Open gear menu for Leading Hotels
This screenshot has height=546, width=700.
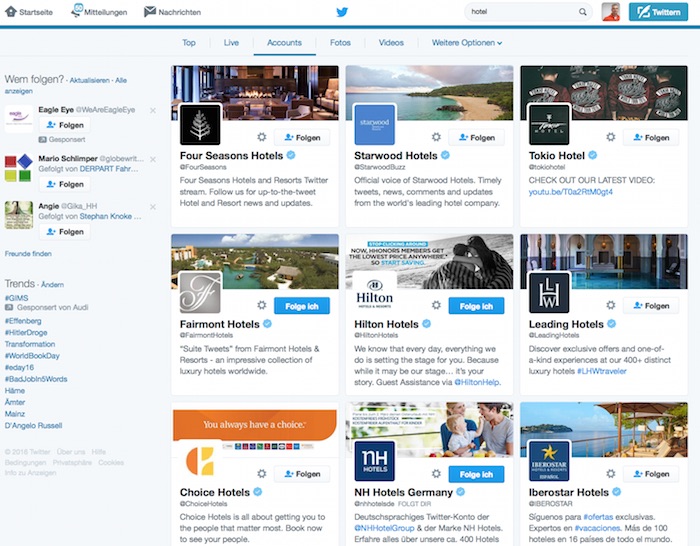coord(611,305)
